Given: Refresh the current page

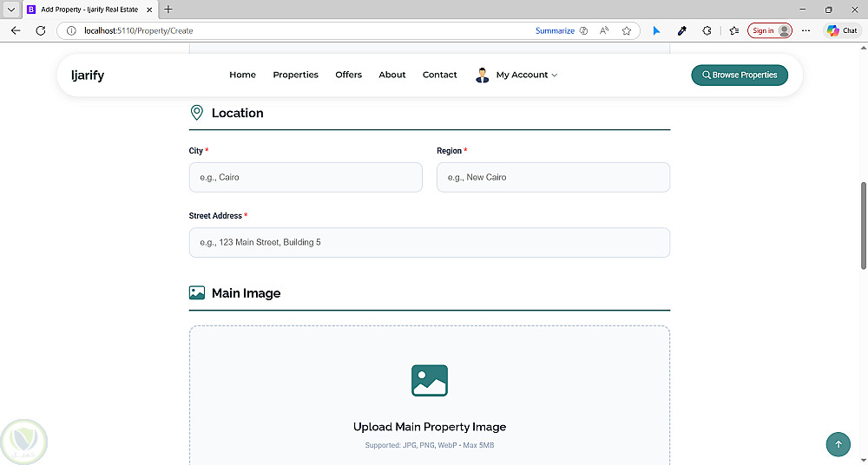Looking at the screenshot, I should (x=40, y=30).
